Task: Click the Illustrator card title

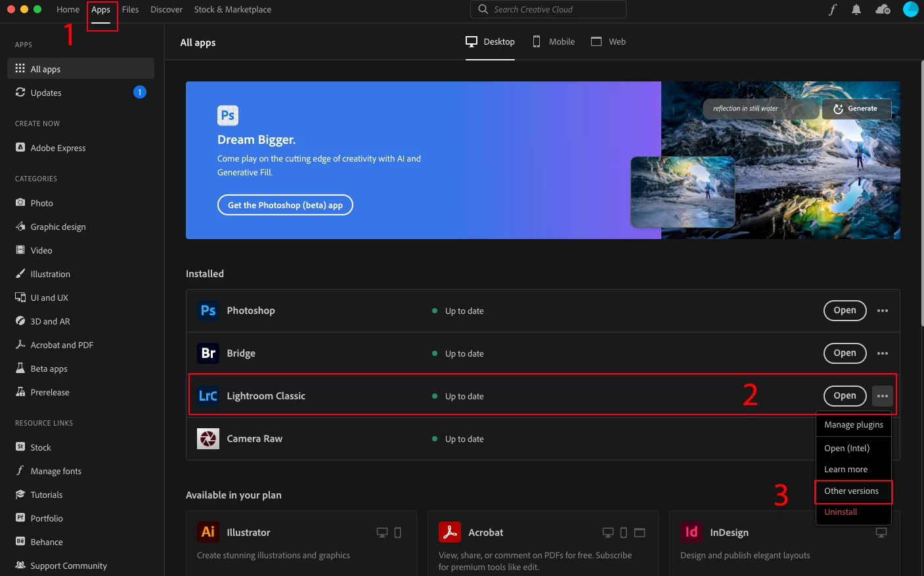Action: (248, 533)
